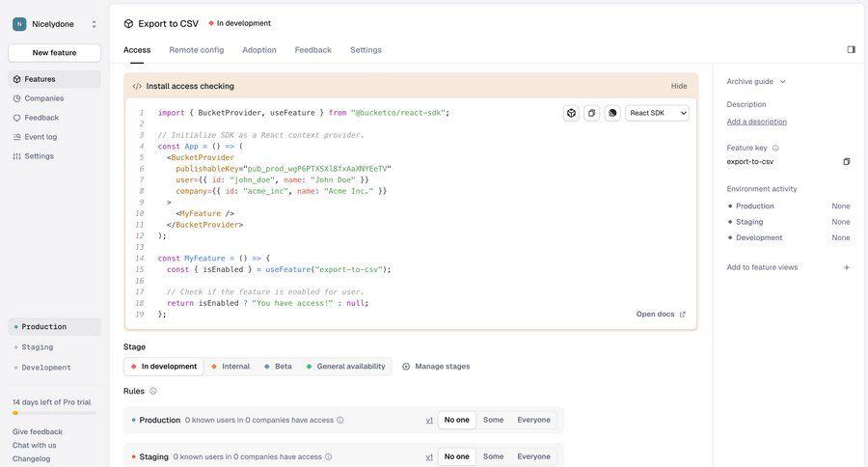Expand the Archive guide dropdown

tap(756, 82)
